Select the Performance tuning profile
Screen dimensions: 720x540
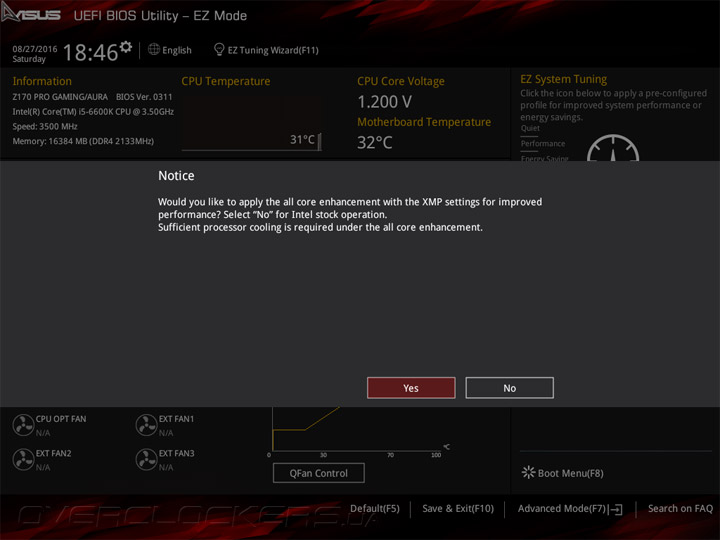(x=543, y=144)
